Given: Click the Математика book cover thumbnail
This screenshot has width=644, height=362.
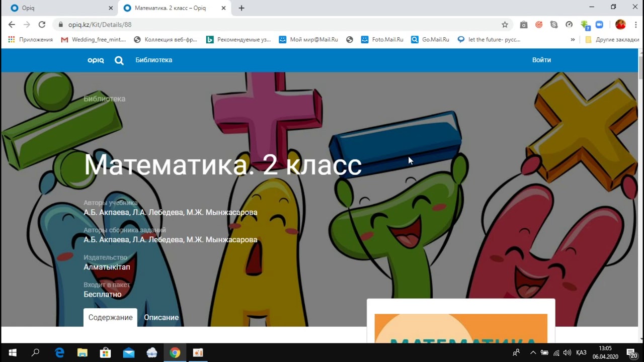Looking at the screenshot, I should [461, 328].
